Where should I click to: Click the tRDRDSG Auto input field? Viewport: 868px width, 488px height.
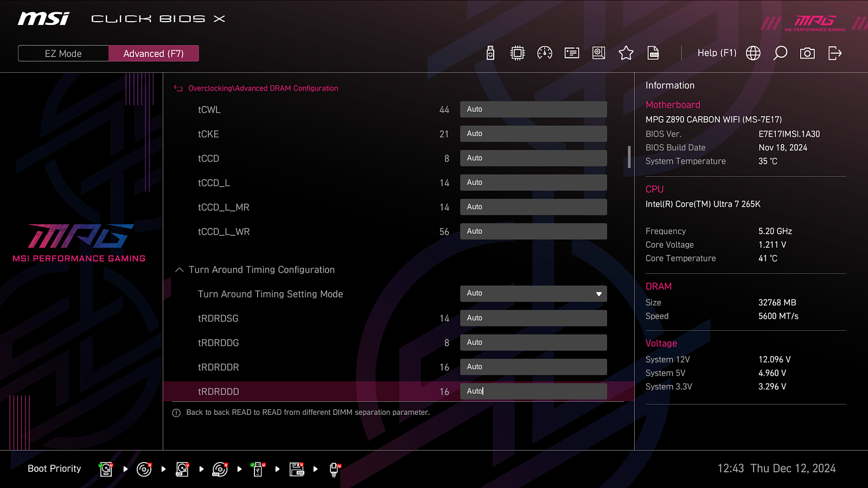pyautogui.click(x=533, y=318)
